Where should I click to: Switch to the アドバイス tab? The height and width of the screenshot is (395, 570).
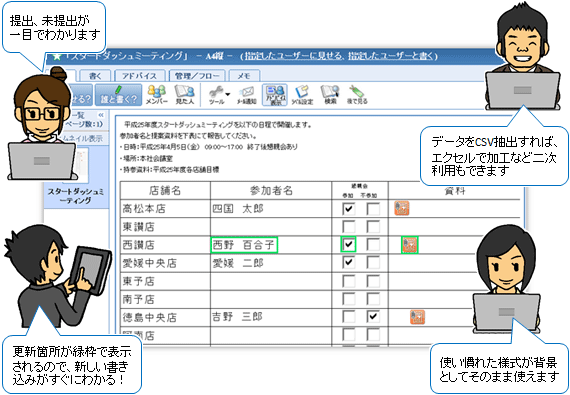point(140,76)
